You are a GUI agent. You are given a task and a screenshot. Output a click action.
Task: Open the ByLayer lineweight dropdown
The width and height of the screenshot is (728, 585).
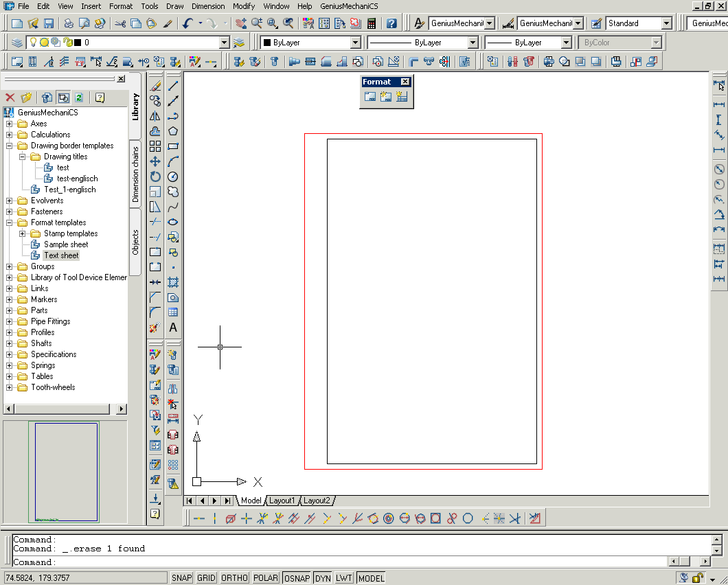[x=566, y=43]
